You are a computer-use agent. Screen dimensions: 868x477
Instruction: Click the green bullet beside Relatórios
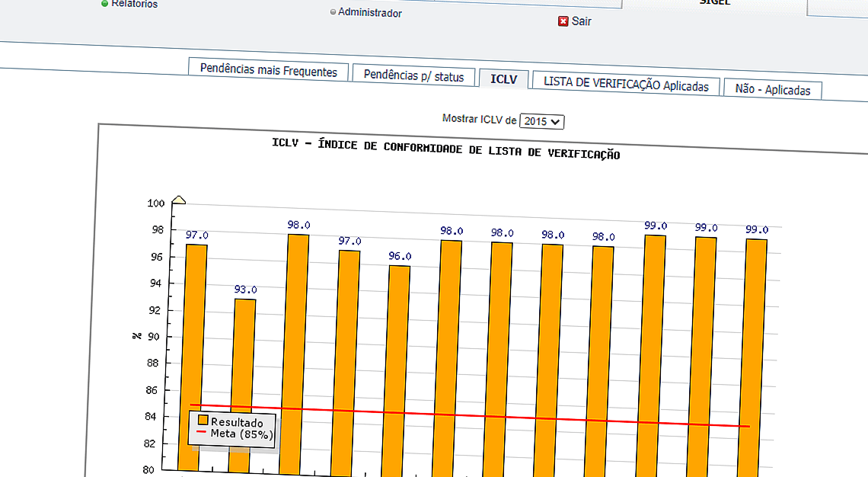104,4
